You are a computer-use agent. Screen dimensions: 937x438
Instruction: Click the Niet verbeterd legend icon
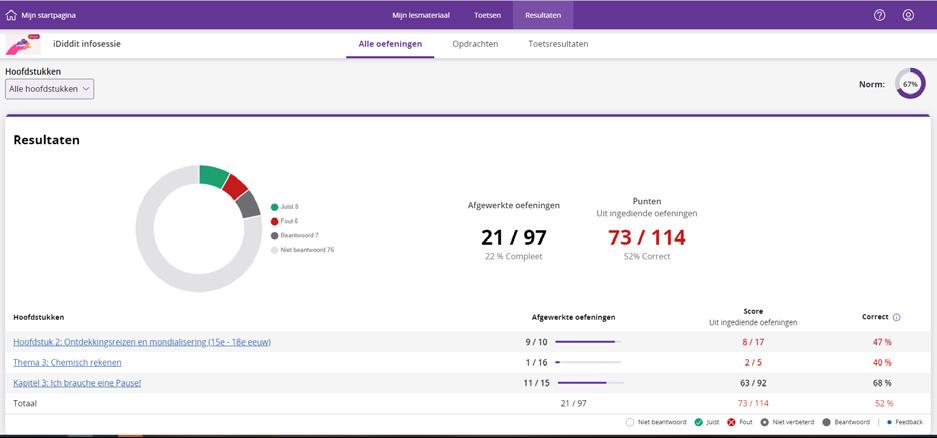point(764,422)
